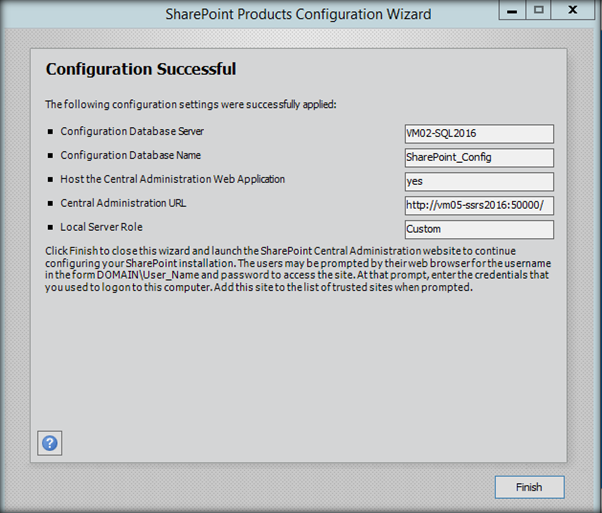Click the Central Administration URL text box

478,206
